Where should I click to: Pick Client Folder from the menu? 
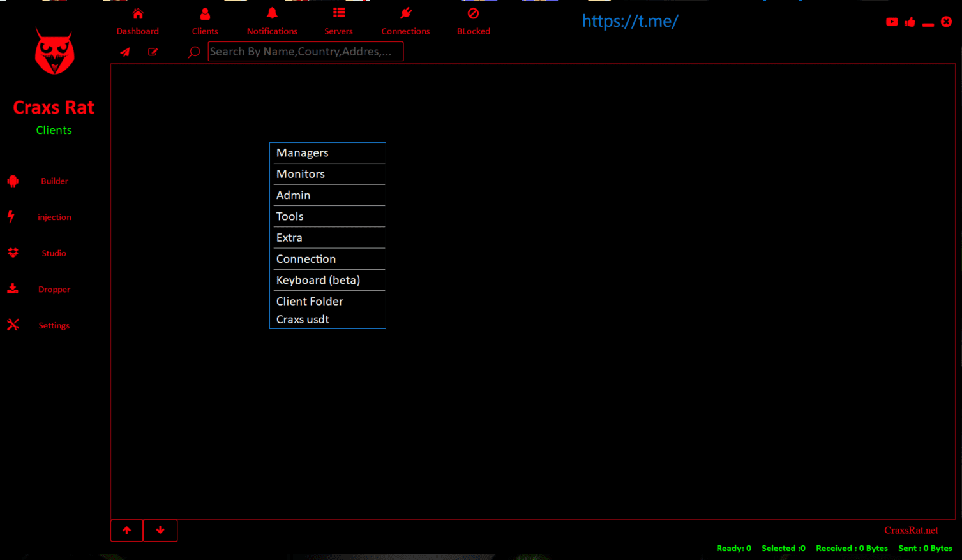tap(328, 301)
